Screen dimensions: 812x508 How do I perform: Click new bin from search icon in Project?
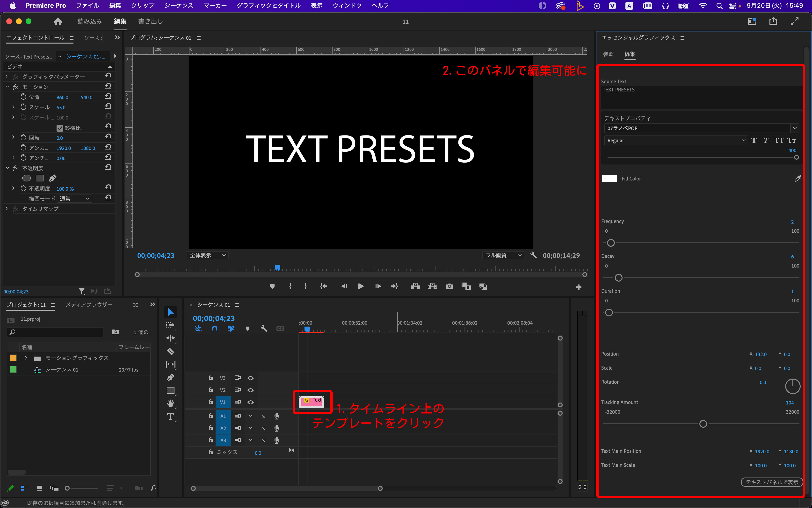click(x=116, y=332)
